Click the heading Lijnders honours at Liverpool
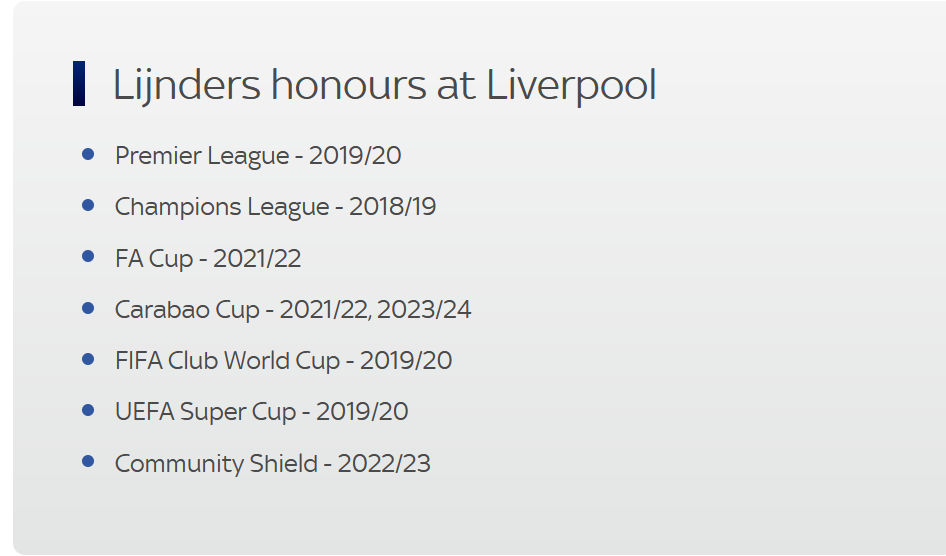The image size is (946, 556). pos(384,85)
